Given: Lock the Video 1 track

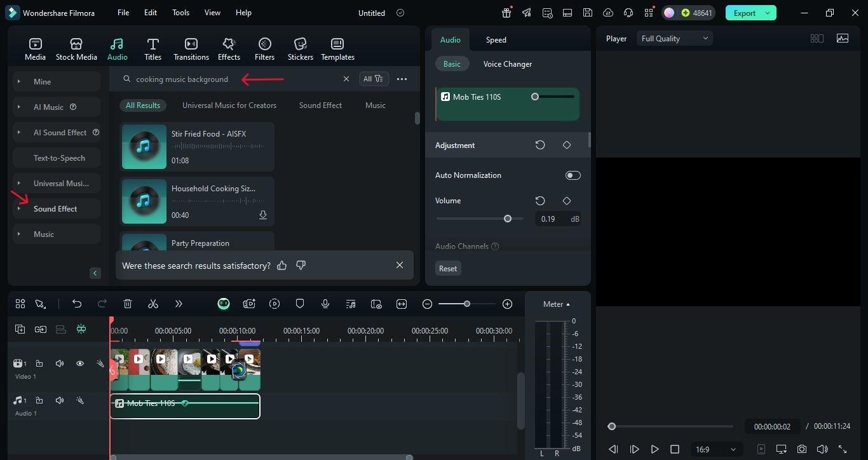Looking at the screenshot, I should click(x=39, y=363).
